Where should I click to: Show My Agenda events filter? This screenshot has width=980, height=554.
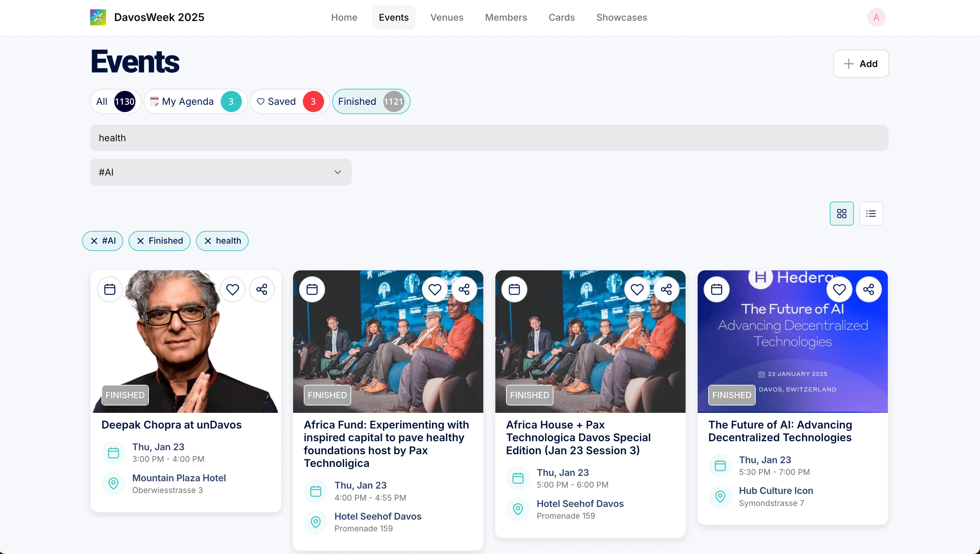click(x=195, y=101)
